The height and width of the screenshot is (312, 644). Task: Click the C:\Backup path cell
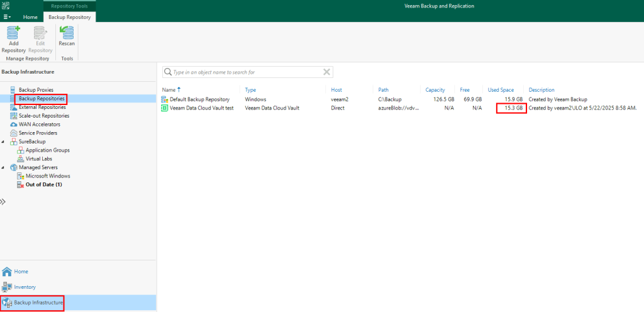(389, 99)
